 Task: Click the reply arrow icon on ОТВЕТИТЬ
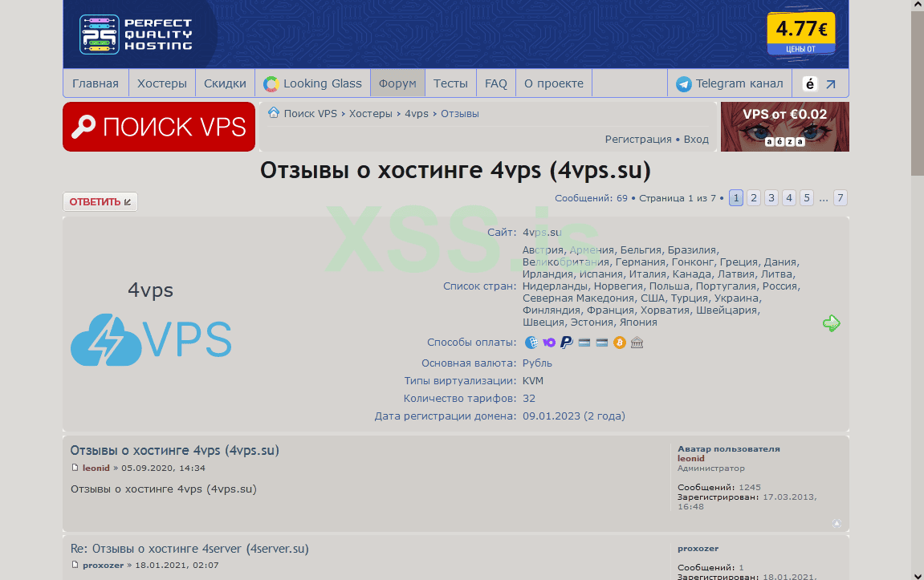(x=128, y=202)
